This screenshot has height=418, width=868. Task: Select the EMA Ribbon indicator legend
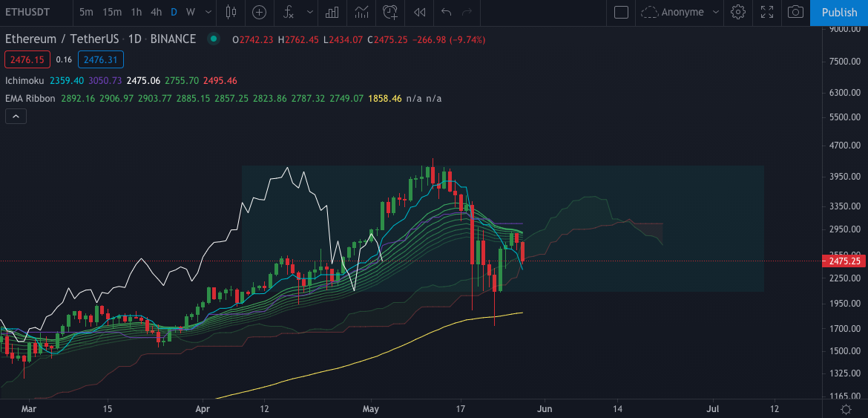click(x=30, y=99)
